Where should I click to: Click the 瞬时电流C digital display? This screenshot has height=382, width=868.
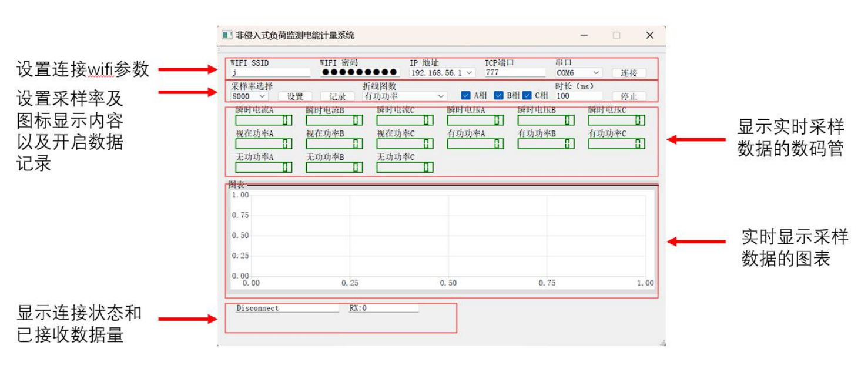point(405,120)
